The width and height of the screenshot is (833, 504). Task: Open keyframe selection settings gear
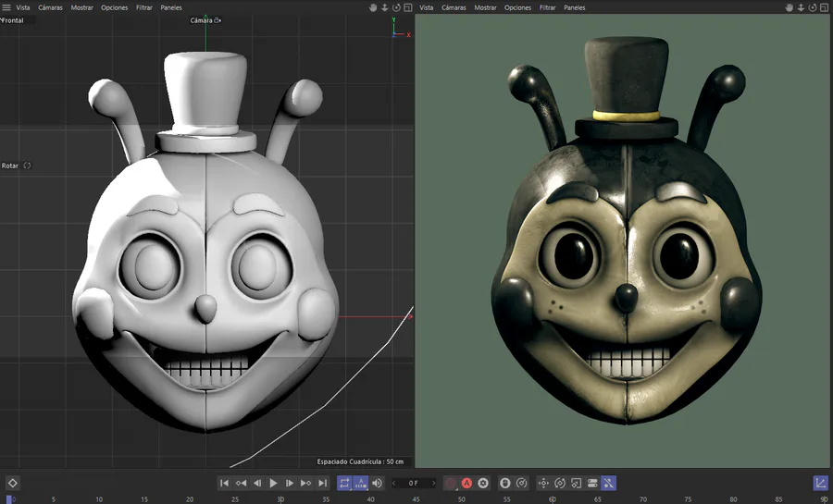(483, 483)
